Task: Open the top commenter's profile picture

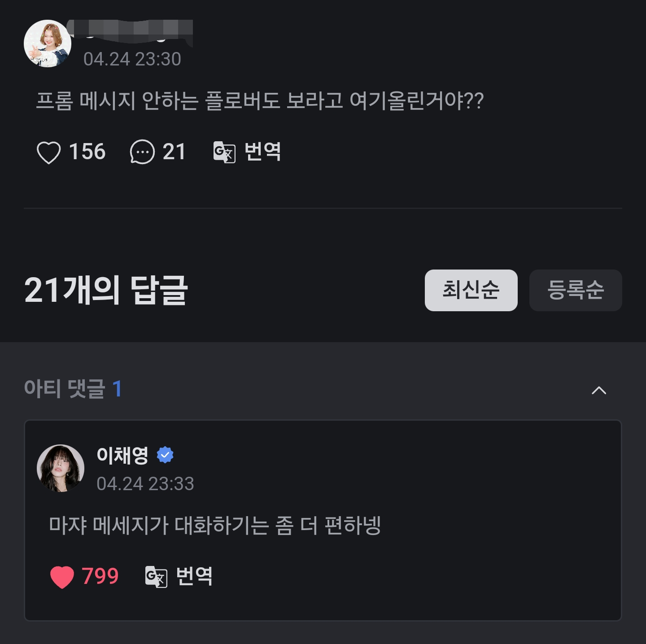Action: pyautogui.click(x=48, y=44)
